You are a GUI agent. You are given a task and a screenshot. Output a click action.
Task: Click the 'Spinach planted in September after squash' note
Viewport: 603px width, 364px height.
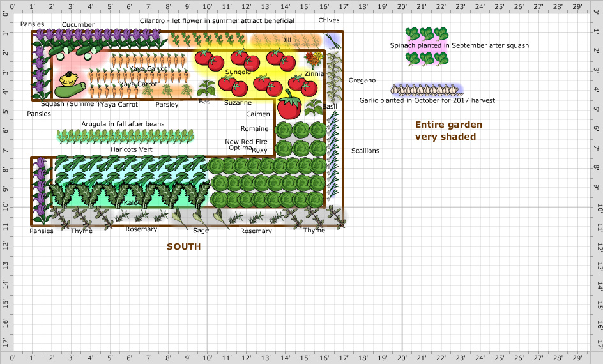pos(459,45)
